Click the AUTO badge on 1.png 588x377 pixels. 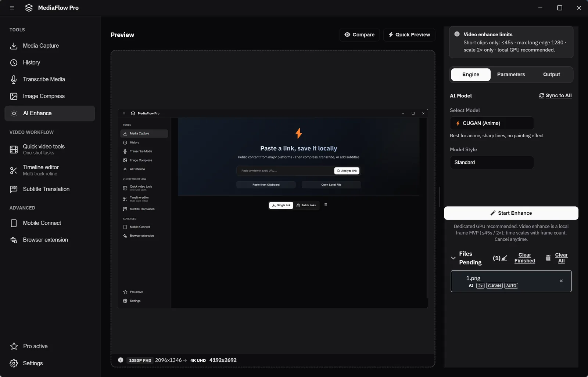pos(511,286)
